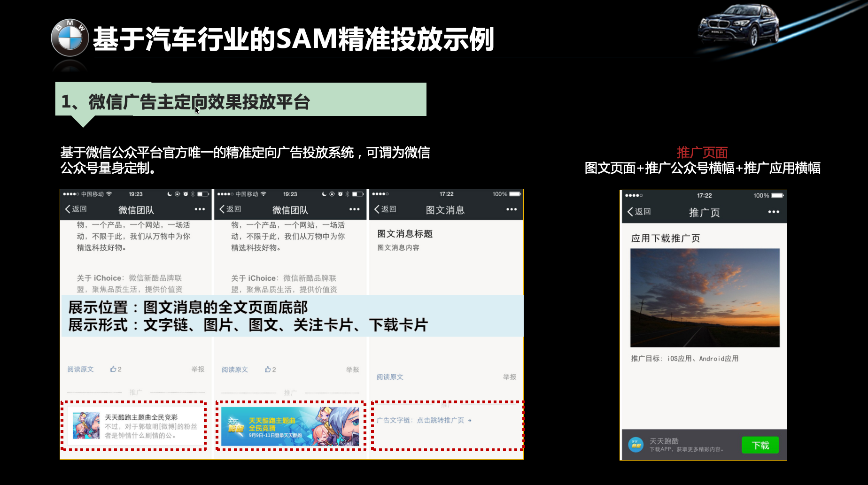Click the 广告文字链 text link ad
Image resolution: width=868 pixels, height=485 pixels.
tap(423, 420)
